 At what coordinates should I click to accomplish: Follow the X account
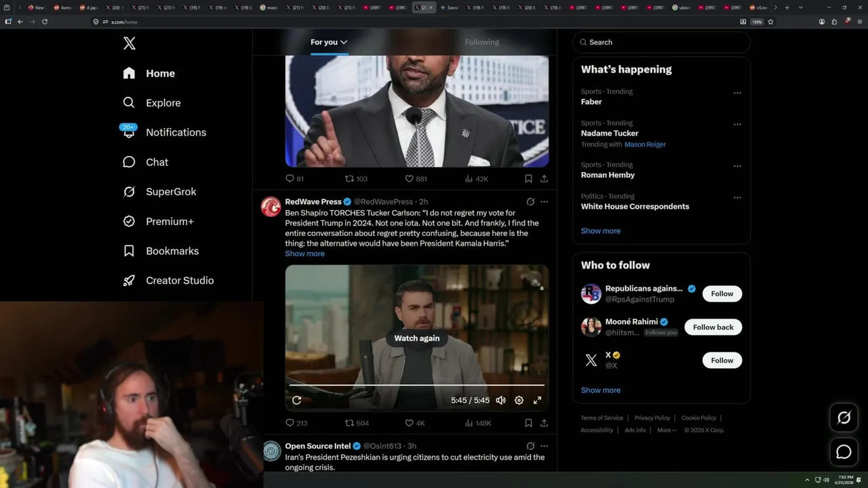(722, 361)
